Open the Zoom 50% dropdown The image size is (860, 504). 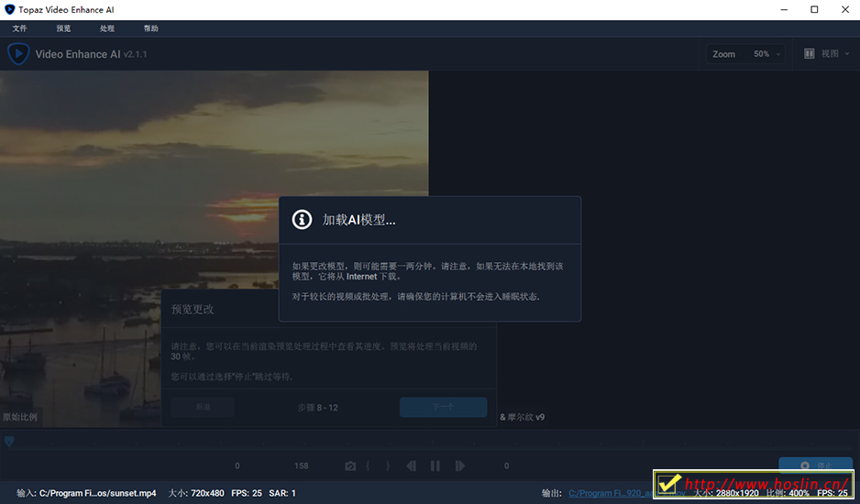pos(745,54)
